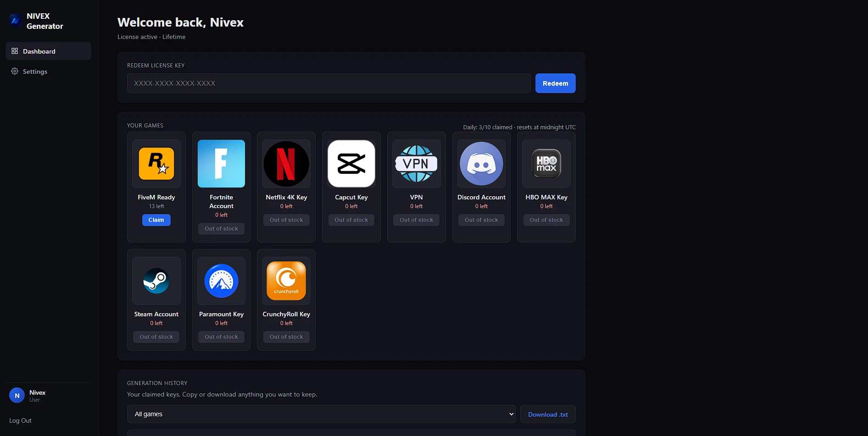Select the VPN globe icon
The width and height of the screenshot is (868, 436).
(417, 164)
